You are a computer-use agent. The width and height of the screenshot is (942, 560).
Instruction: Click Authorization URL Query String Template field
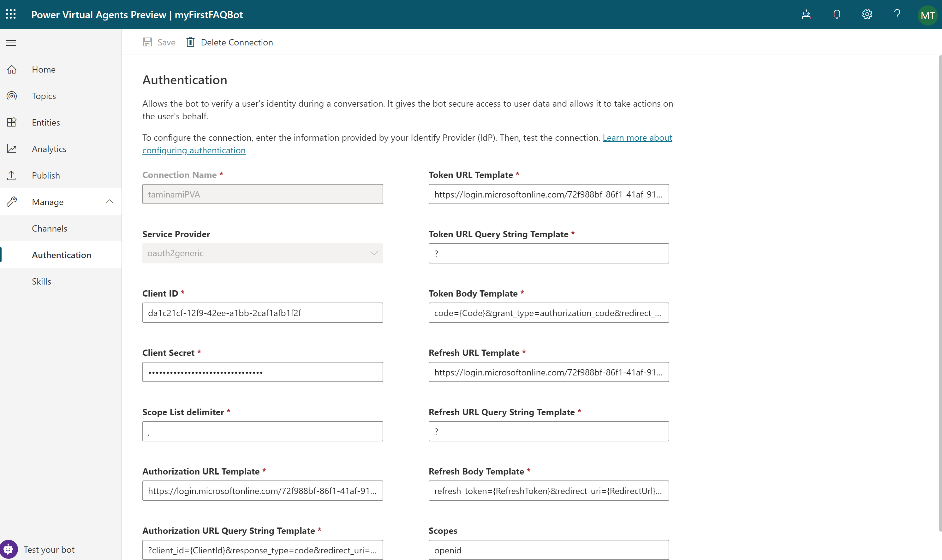262,550
